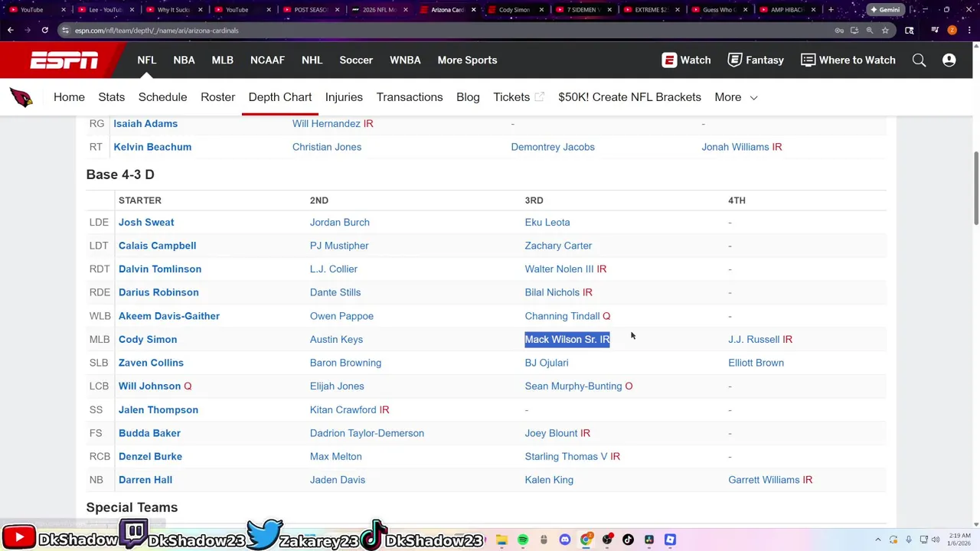Viewport: 980px width, 551px height.
Task: Reload the page in the browser
Action: [x=44, y=31]
